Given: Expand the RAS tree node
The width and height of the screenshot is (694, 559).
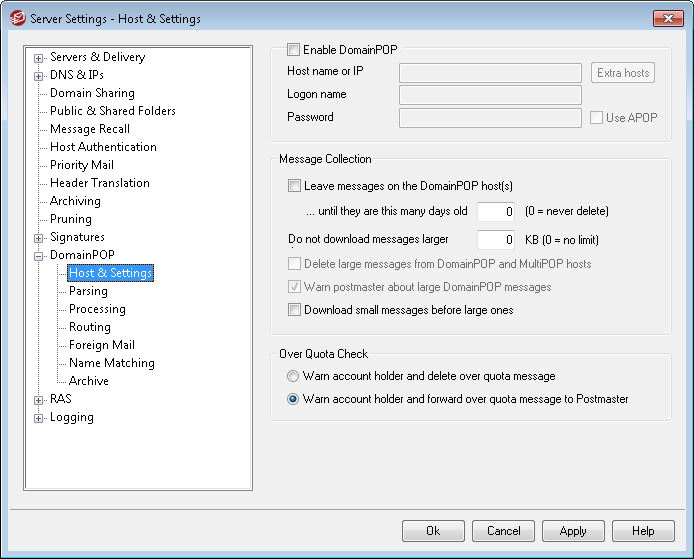Looking at the screenshot, I should tap(39, 400).
